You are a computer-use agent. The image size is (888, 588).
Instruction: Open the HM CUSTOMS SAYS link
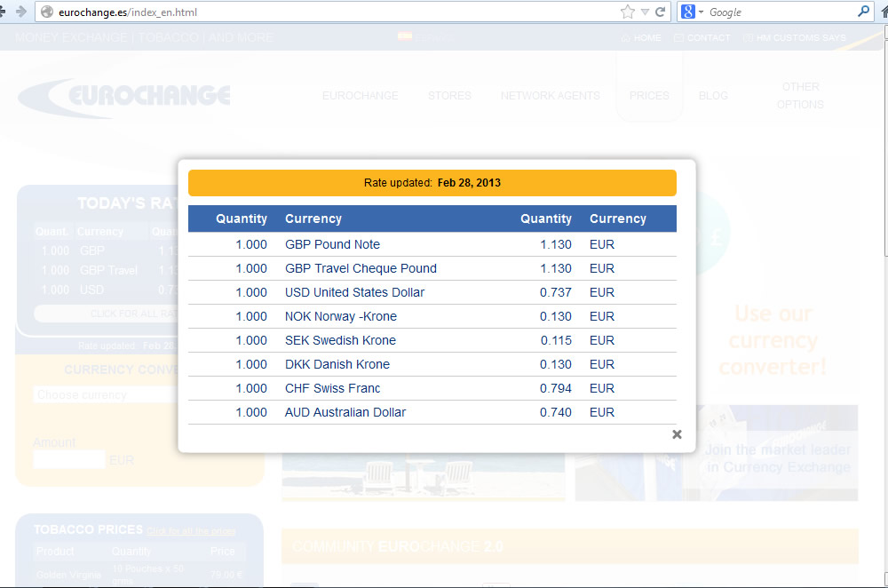click(x=795, y=38)
